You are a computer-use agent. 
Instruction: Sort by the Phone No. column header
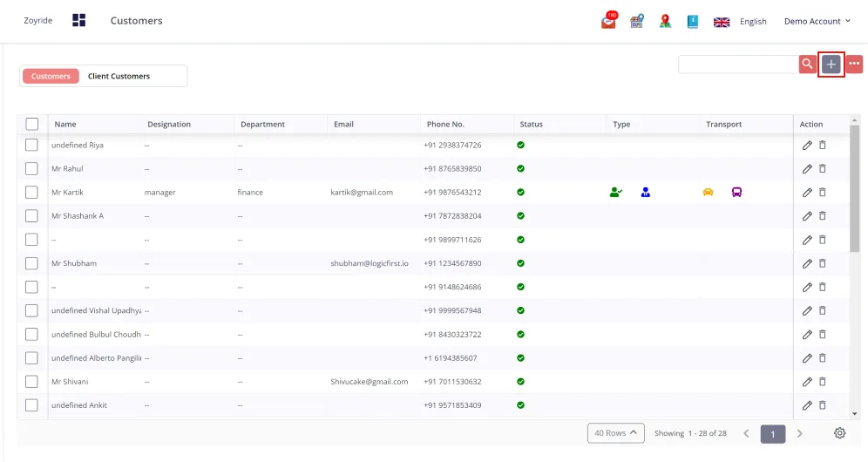tap(445, 124)
